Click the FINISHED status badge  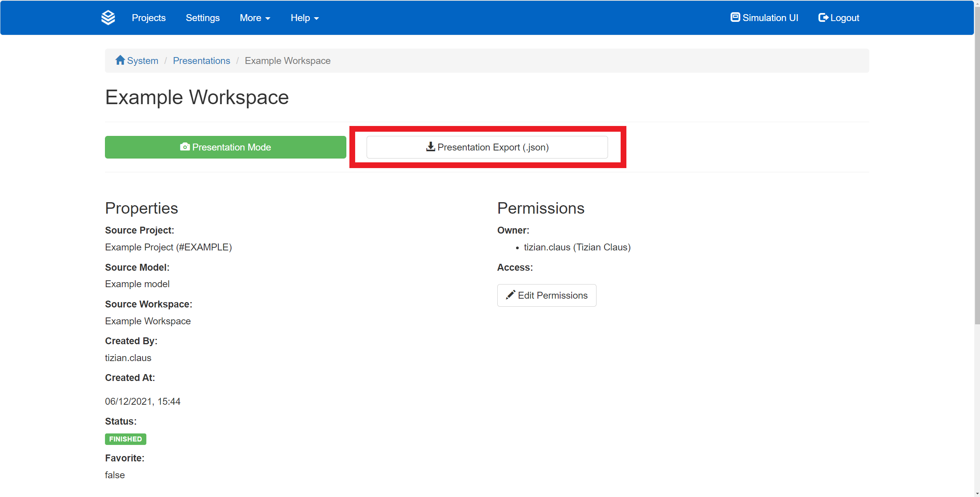125,439
